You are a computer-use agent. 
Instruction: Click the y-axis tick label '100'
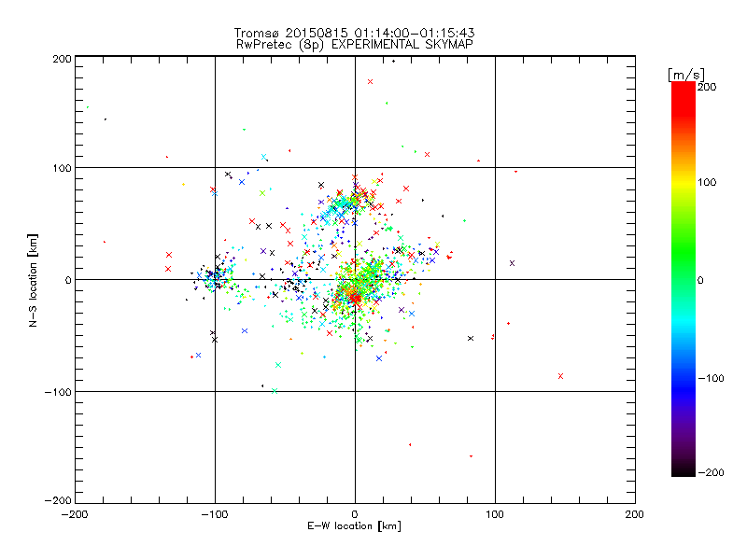tap(62, 168)
